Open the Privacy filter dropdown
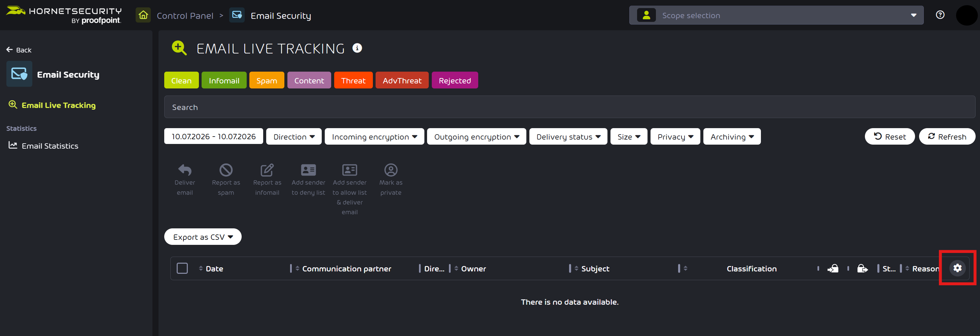 [675, 137]
